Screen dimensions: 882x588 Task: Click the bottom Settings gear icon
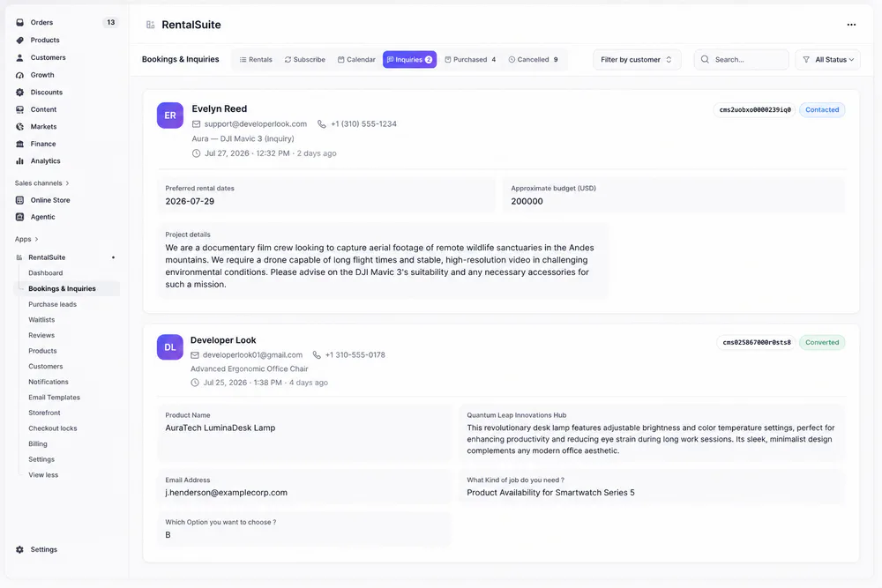pos(19,549)
